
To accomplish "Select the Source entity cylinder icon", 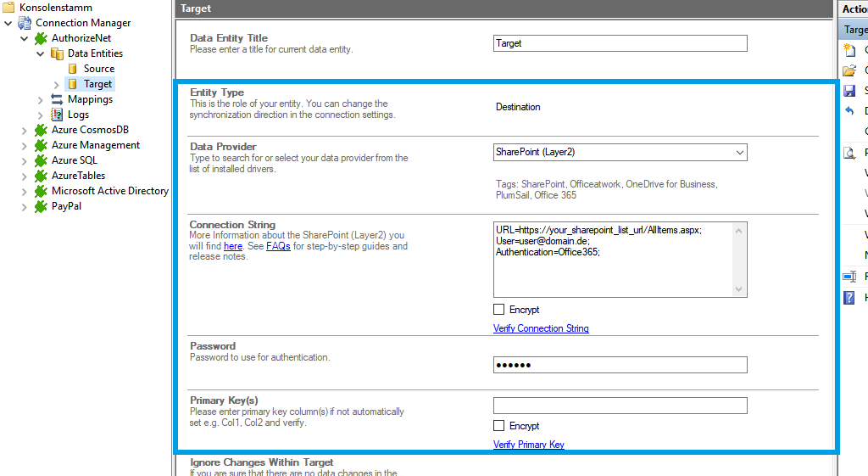I will (x=73, y=69).
